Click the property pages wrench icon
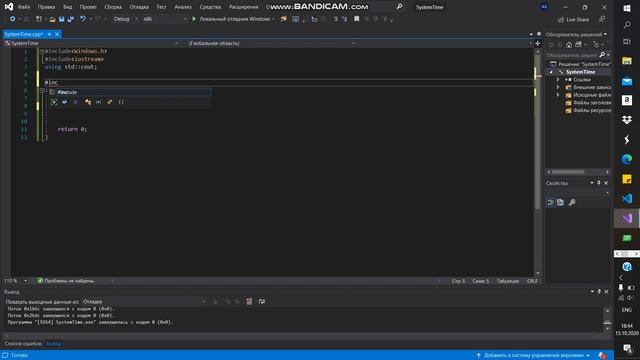Viewport: 640px width, 360px height. tap(572, 202)
